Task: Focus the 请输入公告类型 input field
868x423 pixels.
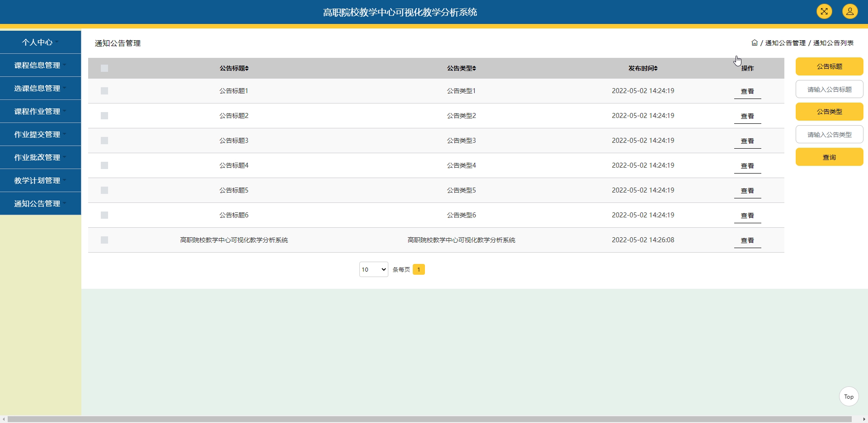Action: (x=829, y=134)
